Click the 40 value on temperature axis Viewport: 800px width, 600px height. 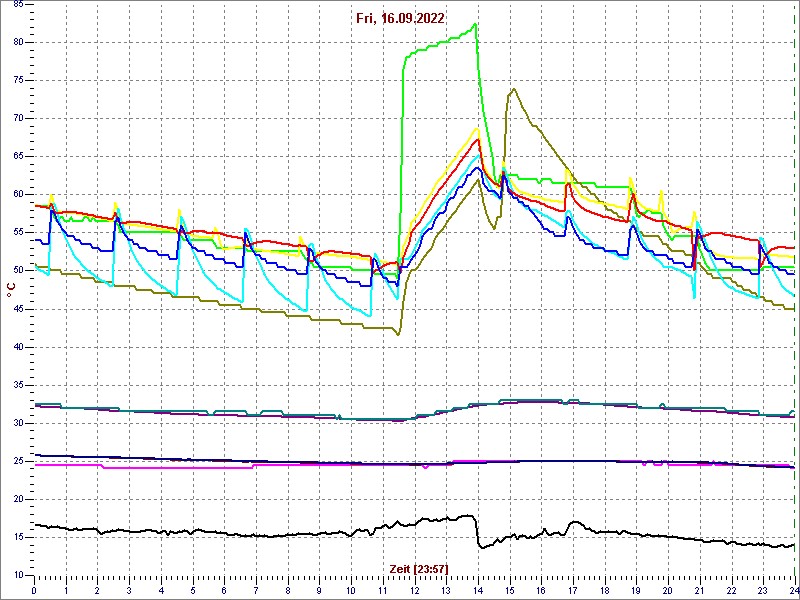(17, 347)
